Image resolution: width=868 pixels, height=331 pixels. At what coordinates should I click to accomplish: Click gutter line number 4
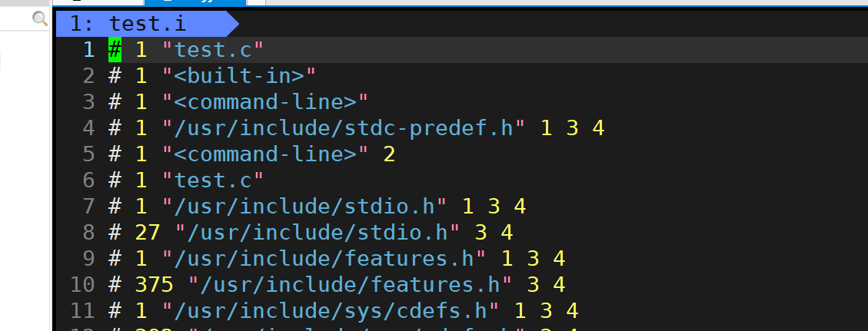88,128
